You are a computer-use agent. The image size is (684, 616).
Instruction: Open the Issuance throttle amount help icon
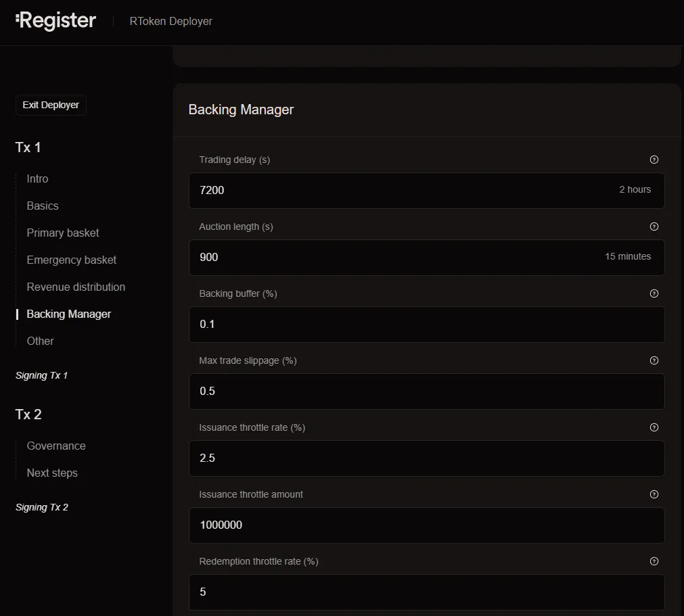point(654,494)
